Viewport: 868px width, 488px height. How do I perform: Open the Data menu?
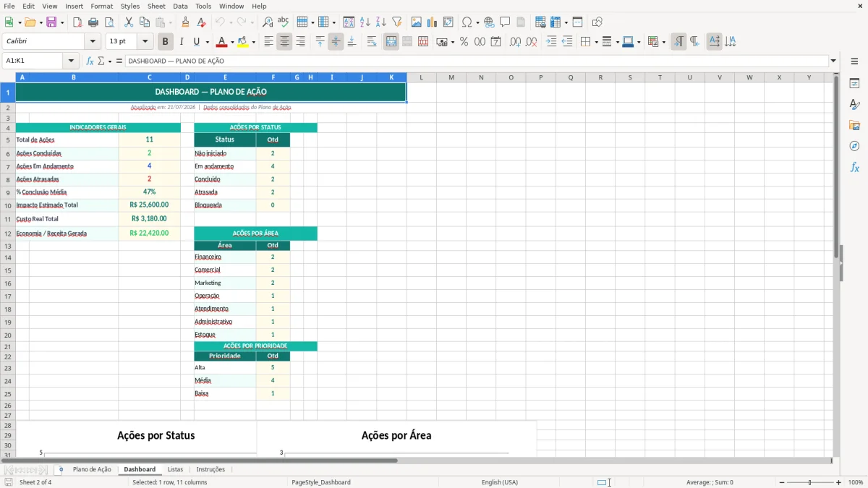(x=180, y=6)
